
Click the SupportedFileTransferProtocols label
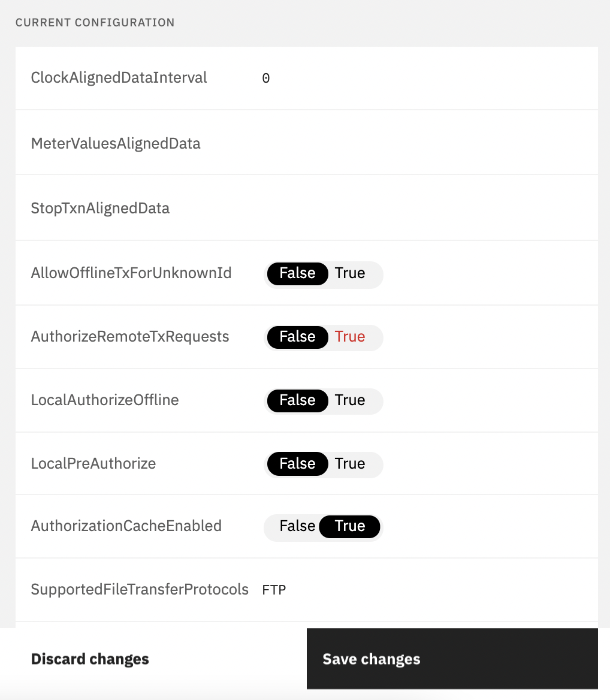(140, 589)
